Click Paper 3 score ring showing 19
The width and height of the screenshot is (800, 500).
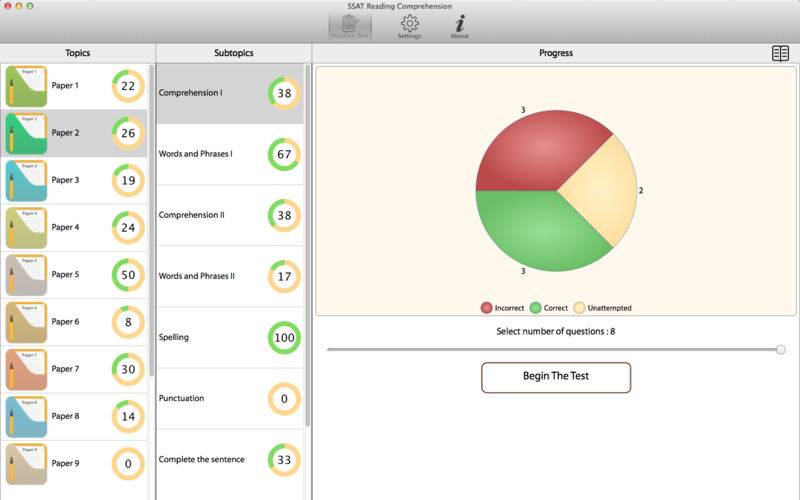[x=128, y=181]
